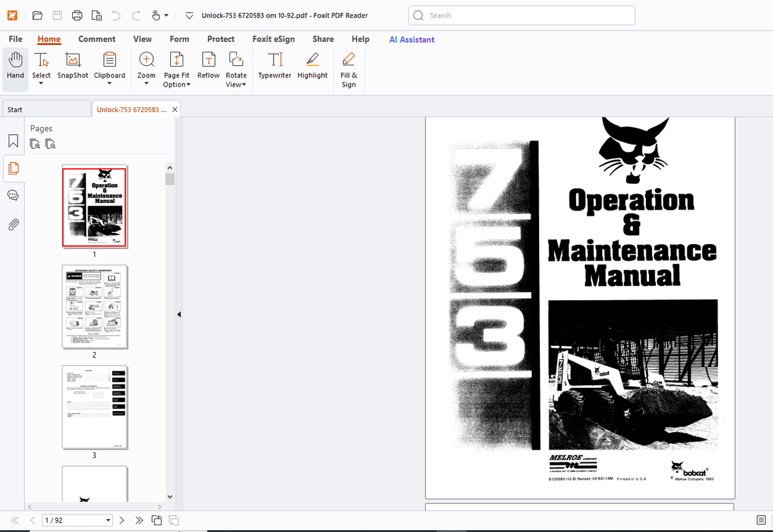The height and width of the screenshot is (532, 773).
Task: Click the Print button in the quick access toolbar
Action: pyautogui.click(x=77, y=15)
